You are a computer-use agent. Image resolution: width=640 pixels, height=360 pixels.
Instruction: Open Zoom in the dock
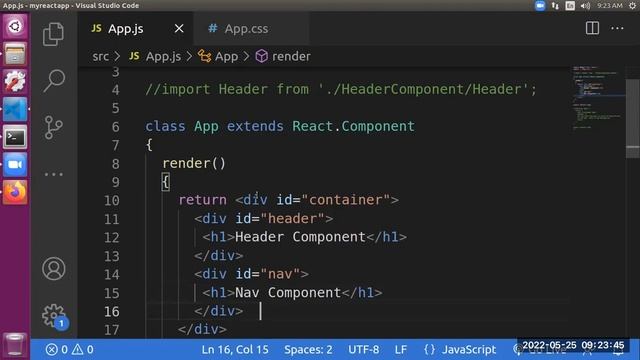pyautogui.click(x=15, y=164)
